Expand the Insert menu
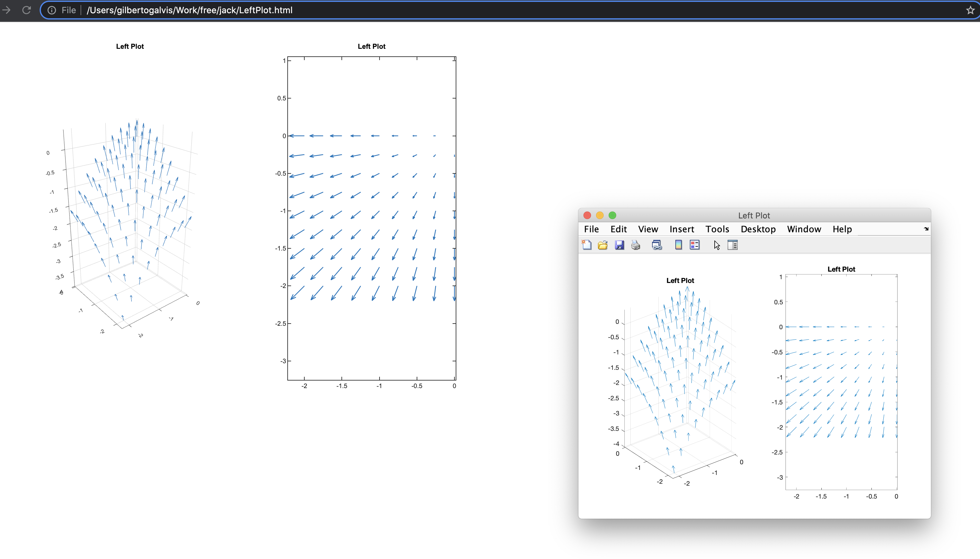 682,229
